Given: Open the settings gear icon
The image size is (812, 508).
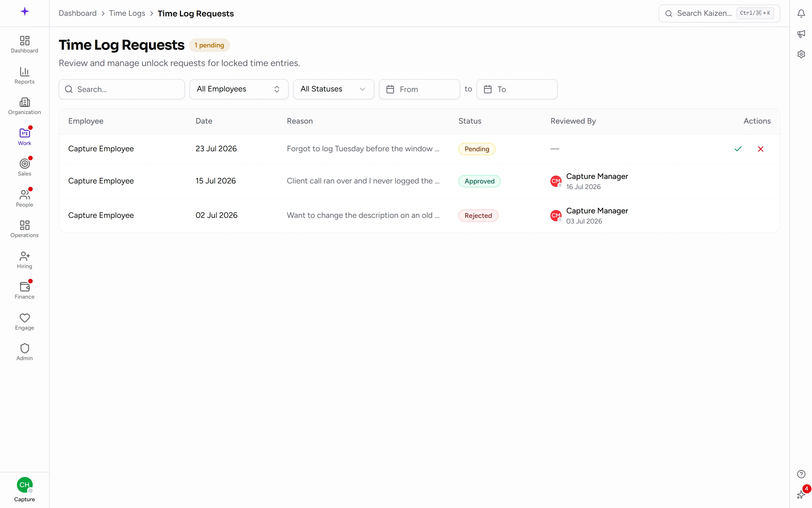Looking at the screenshot, I should pyautogui.click(x=801, y=54).
